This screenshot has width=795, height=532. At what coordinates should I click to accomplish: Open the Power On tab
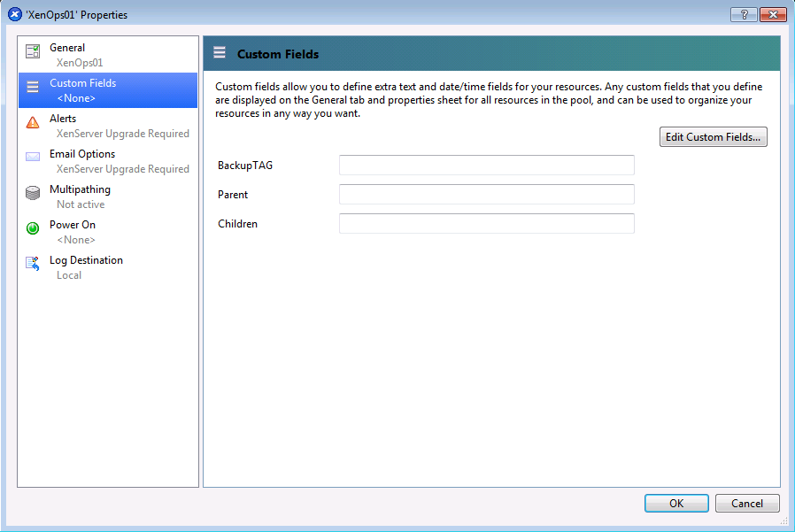coord(108,232)
